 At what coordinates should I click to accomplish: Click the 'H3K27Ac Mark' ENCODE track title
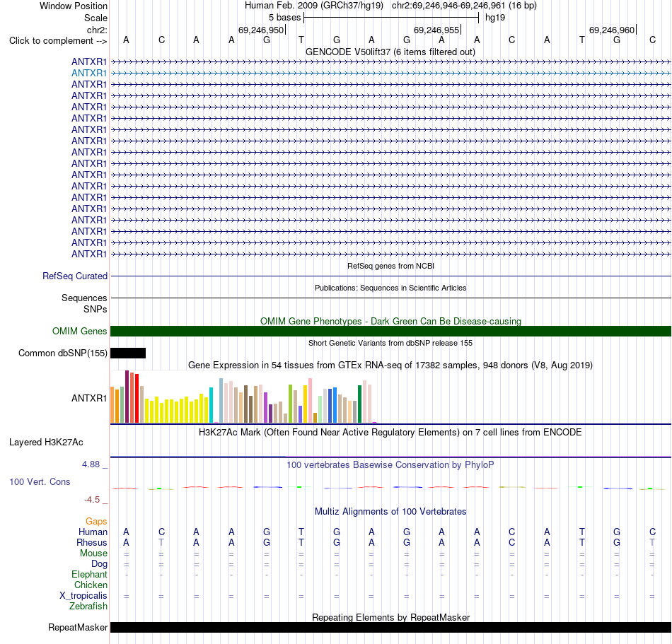390,433
